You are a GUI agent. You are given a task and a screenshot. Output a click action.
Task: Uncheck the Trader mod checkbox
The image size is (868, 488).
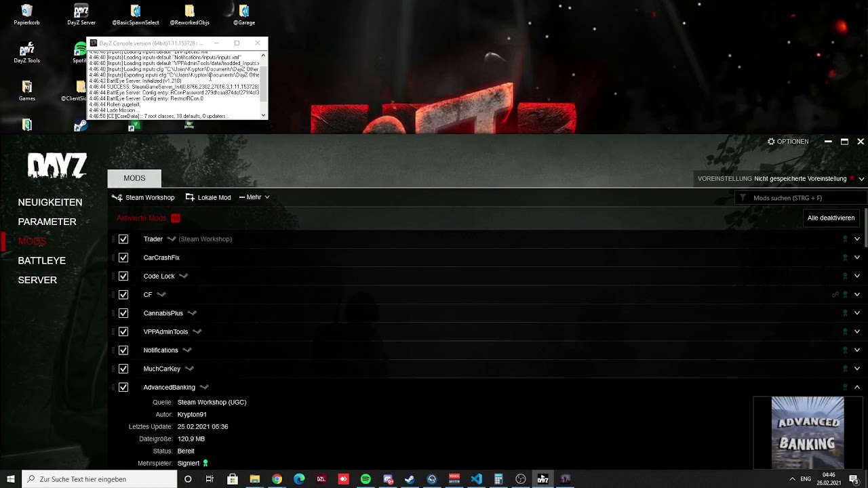pyautogui.click(x=123, y=239)
